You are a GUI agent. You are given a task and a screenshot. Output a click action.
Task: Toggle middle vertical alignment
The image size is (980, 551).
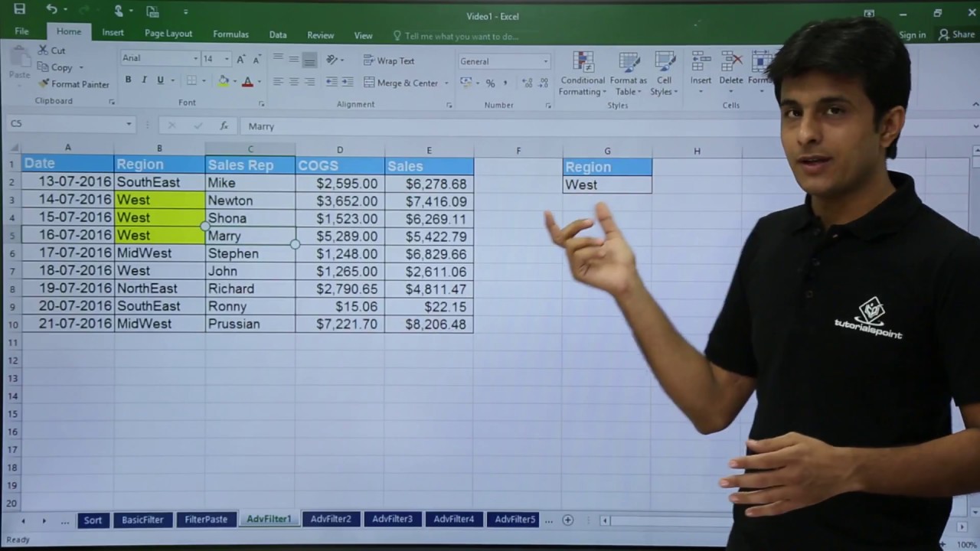293,60
